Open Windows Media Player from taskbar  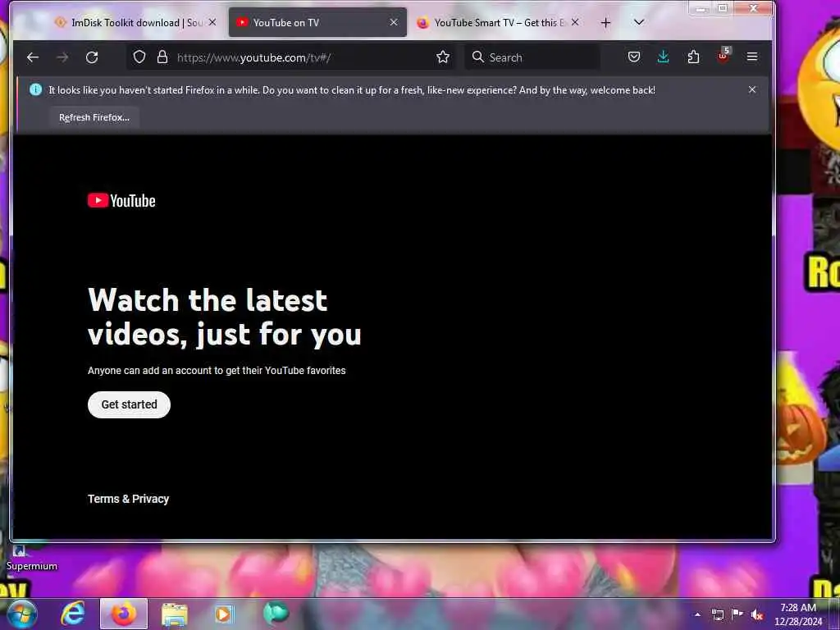223,614
